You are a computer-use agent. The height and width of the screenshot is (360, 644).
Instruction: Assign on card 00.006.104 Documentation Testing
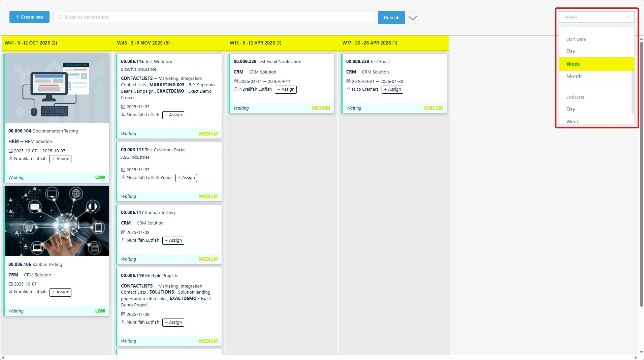pos(61,159)
